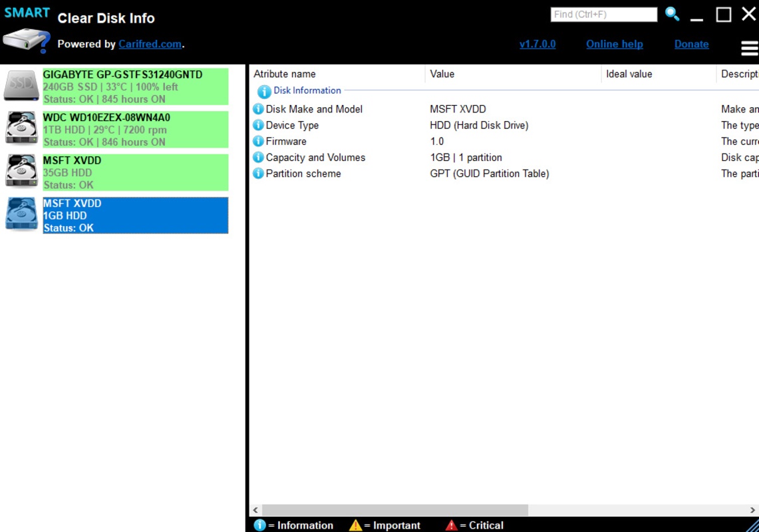Click info icon beside Firmware
This screenshot has height=532, width=759.
(x=259, y=142)
